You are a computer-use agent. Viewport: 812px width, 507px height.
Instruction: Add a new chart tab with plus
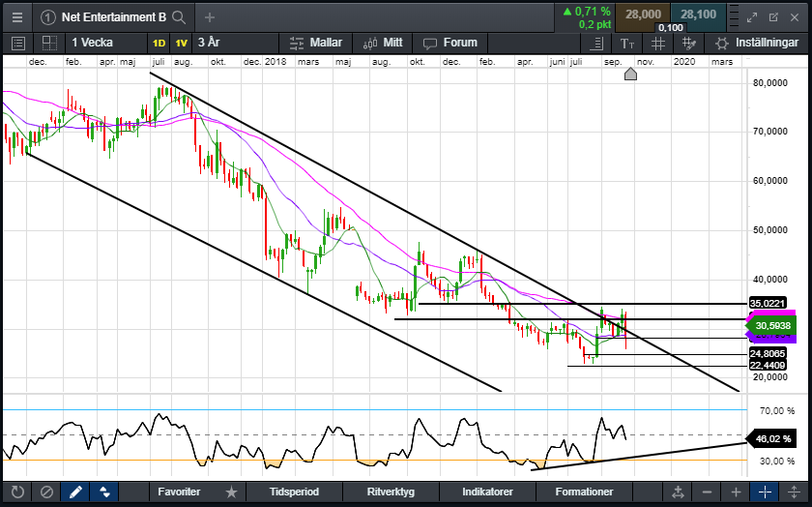(209, 17)
